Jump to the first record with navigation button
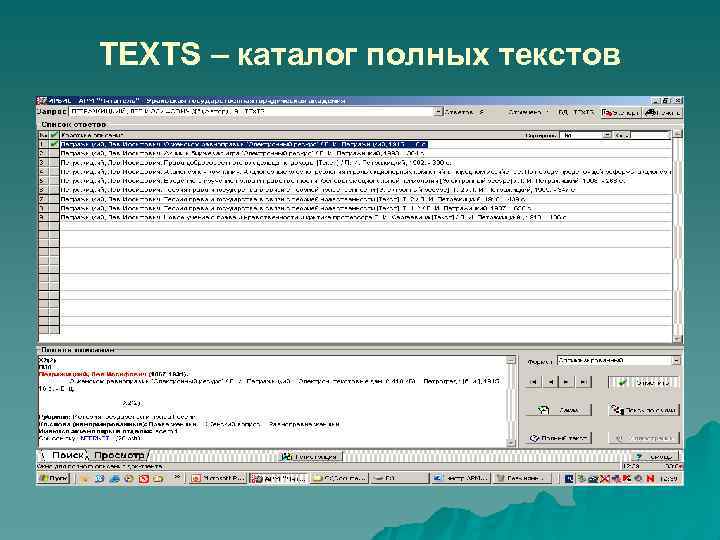The width and height of the screenshot is (720, 540). click(x=534, y=382)
